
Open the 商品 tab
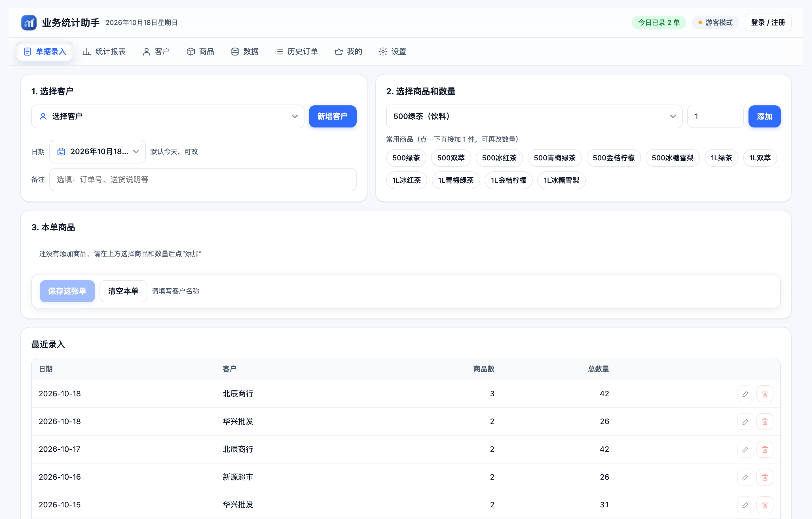(200, 52)
